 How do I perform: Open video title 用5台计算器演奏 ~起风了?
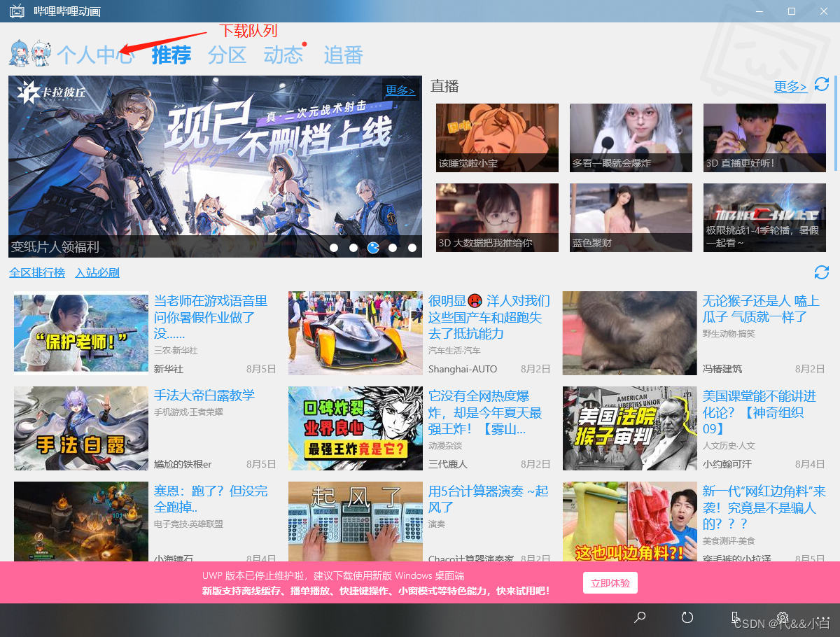[x=489, y=499]
